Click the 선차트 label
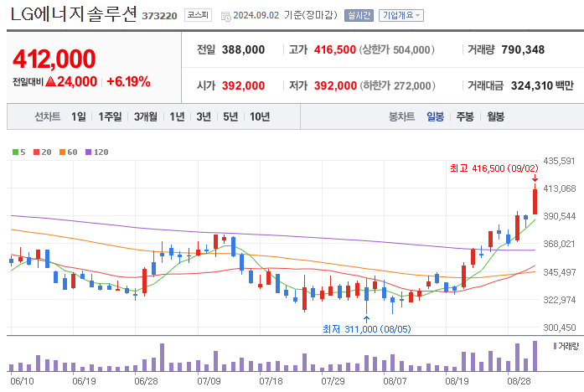Image resolution: width=584 pixels, height=392 pixels. pos(47,117)
